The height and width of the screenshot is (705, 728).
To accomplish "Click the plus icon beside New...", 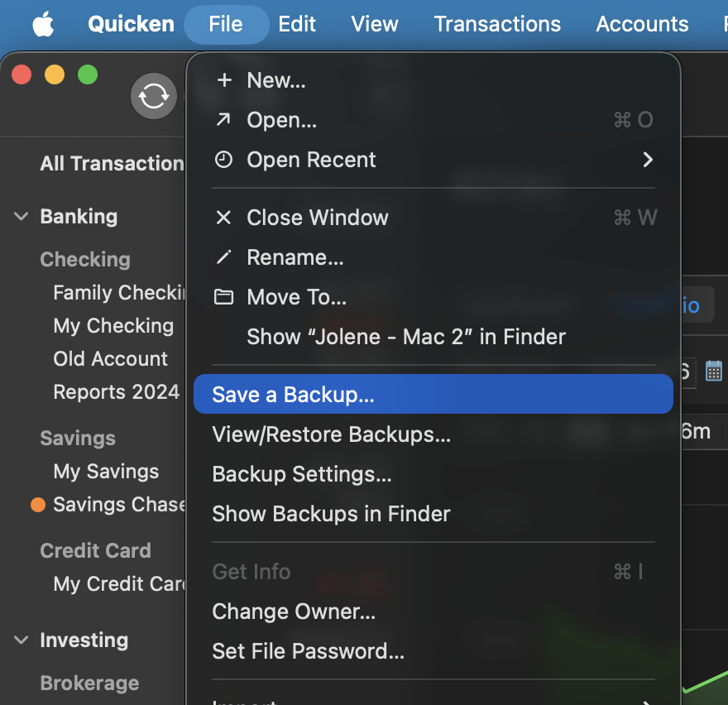I will [x=224, y=80].
